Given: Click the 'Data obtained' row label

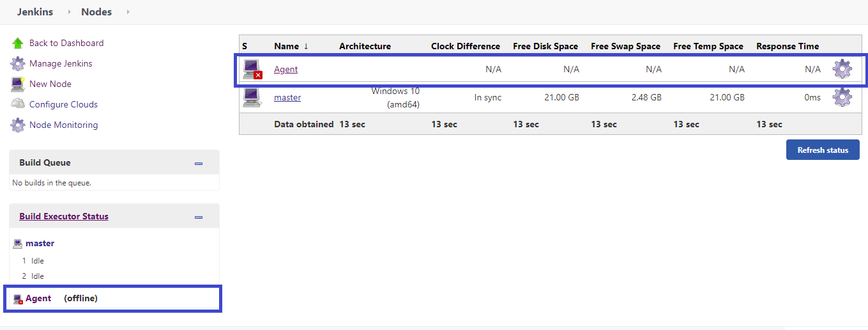Looking at the screenshot, I should (304, 124).
